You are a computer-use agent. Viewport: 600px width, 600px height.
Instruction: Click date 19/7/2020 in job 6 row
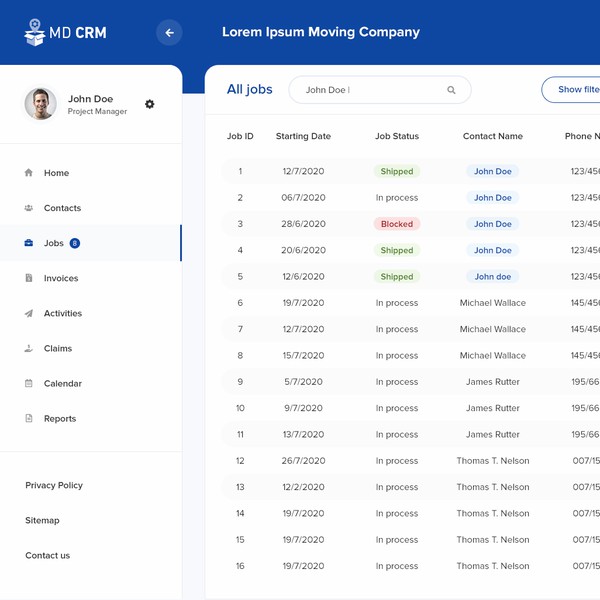tap(303, 303)
